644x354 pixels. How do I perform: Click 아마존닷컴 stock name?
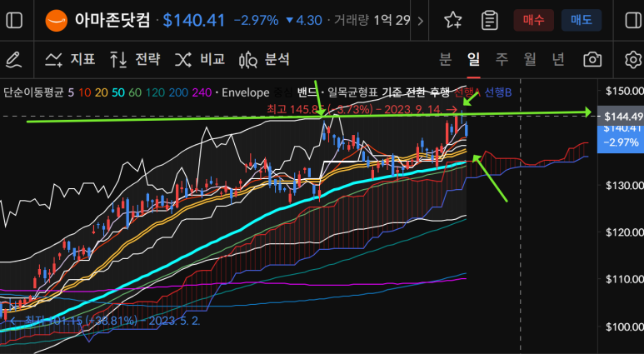112,20
